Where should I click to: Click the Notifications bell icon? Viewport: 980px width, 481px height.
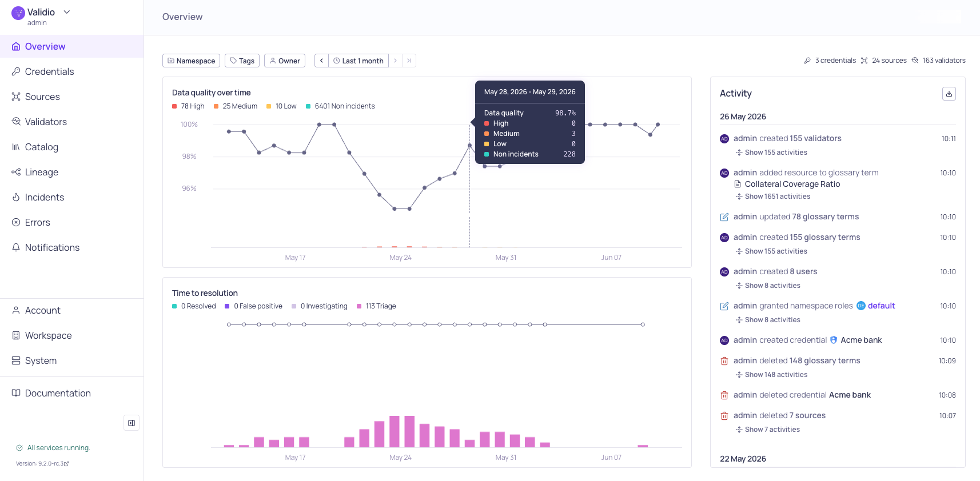16,247
